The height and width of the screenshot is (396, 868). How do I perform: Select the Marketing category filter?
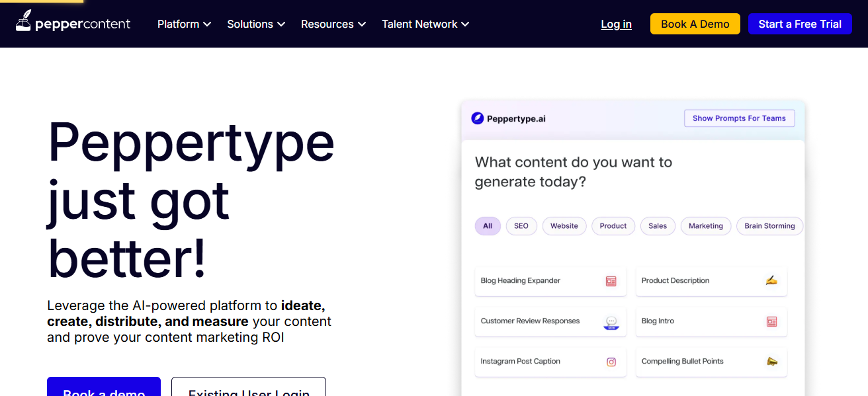click(706, 226)
